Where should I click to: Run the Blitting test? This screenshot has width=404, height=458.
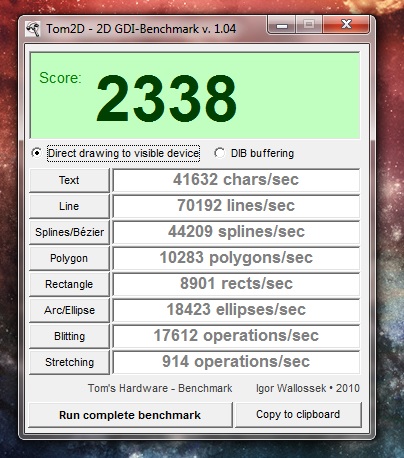(69, 336)
